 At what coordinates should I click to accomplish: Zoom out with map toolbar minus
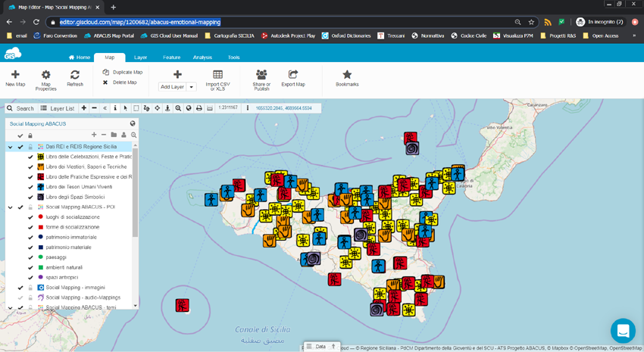[x=95, y=108]
